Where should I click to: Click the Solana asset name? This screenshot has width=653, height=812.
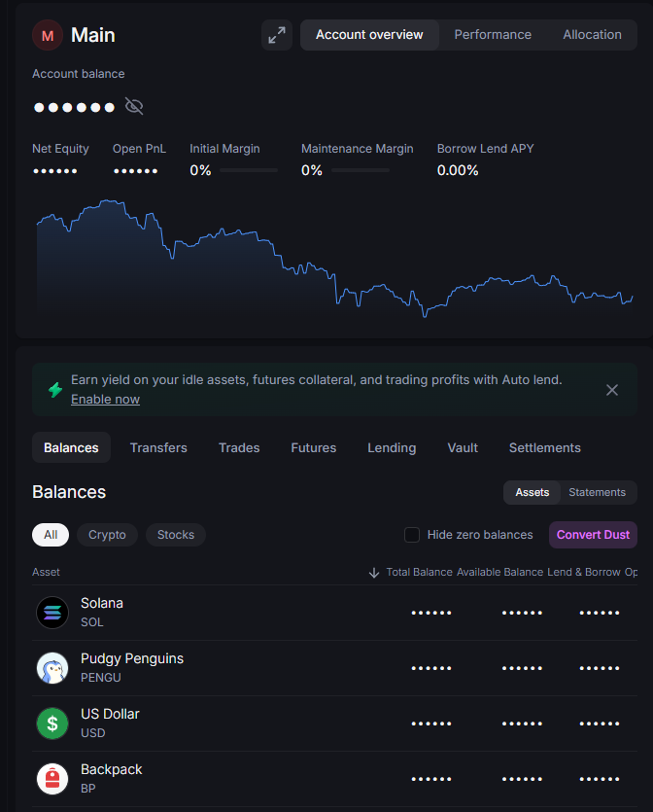102,603
